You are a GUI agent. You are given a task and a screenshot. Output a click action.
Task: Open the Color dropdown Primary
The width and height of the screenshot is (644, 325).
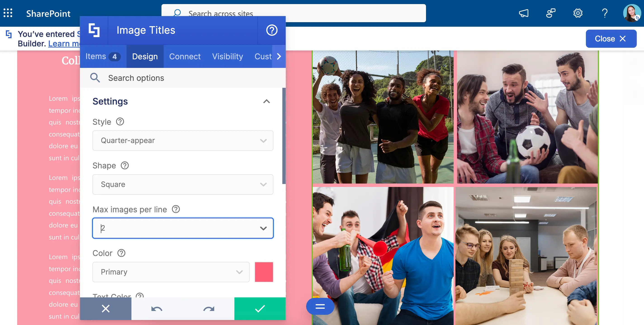(171, 272)
